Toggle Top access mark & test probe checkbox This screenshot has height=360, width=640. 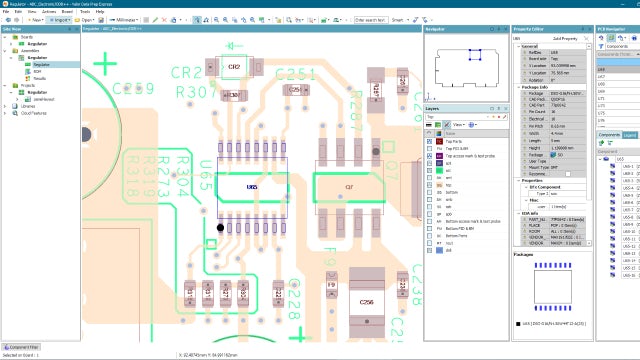click(429, 156)
